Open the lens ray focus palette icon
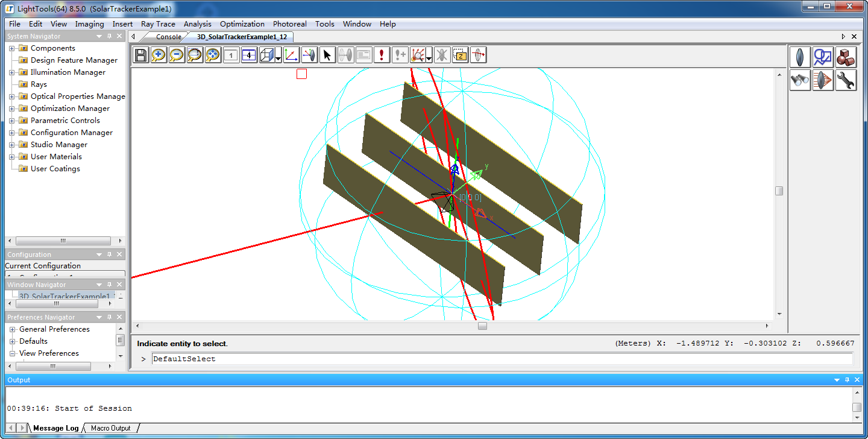 [x=823, y=80]
